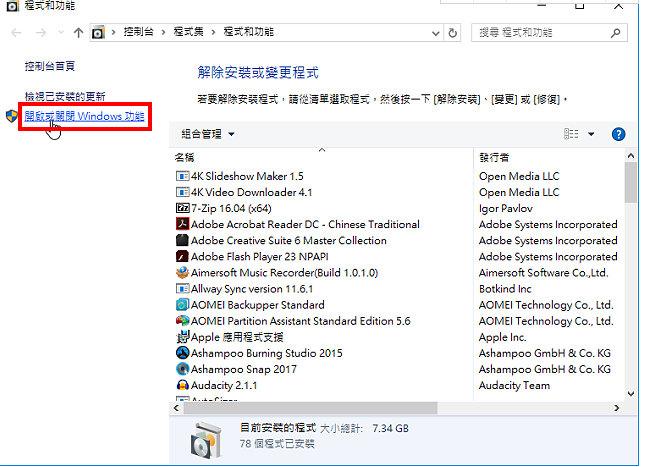The image size is (646, 467).
Task: Click the search magnifier icon
Action: coord(616,33)
